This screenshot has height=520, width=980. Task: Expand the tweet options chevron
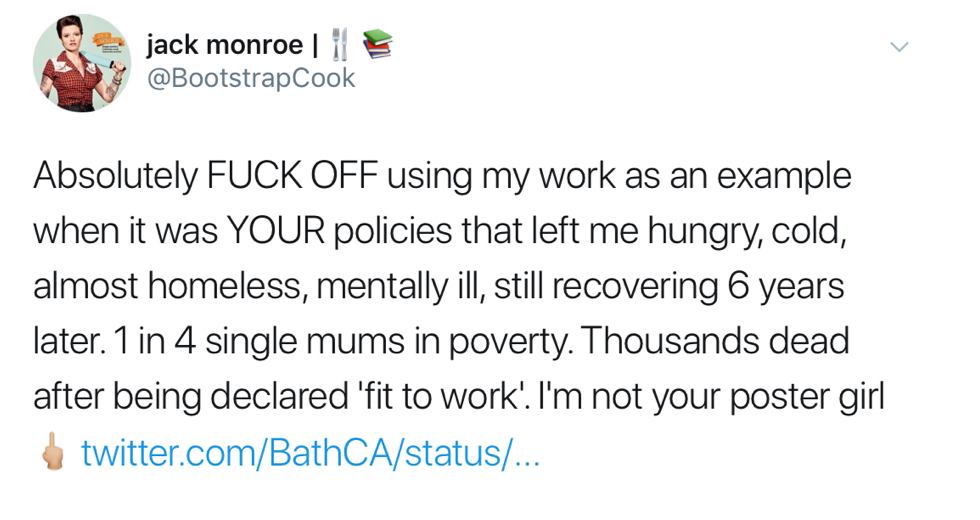tap(899, 47)
